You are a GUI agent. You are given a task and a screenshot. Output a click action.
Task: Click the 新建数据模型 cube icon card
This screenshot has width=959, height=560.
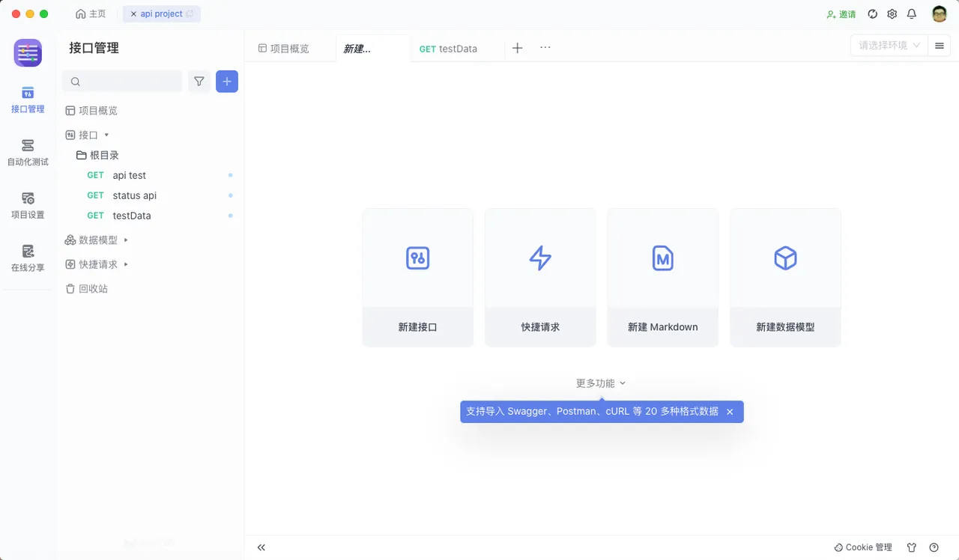(785, 258)
